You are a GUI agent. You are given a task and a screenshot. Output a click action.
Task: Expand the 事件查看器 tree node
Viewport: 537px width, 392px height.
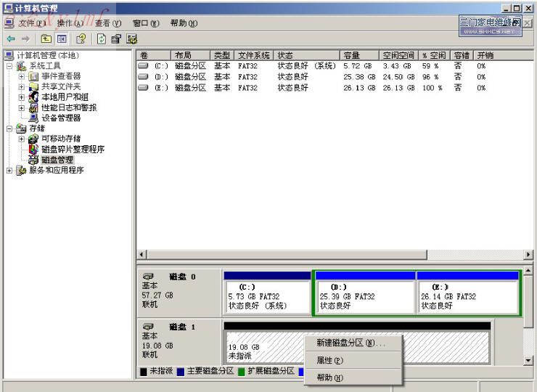coord(22,76)
